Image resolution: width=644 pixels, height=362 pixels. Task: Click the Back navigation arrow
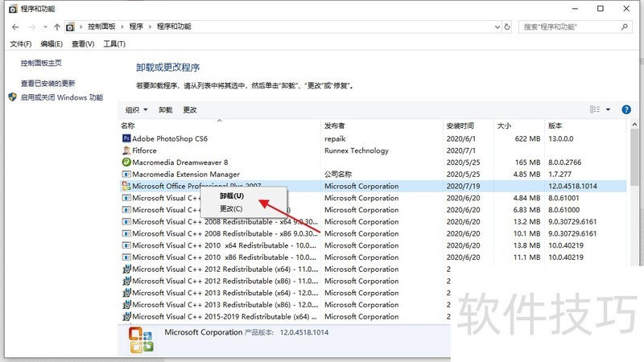click(15, 27)
